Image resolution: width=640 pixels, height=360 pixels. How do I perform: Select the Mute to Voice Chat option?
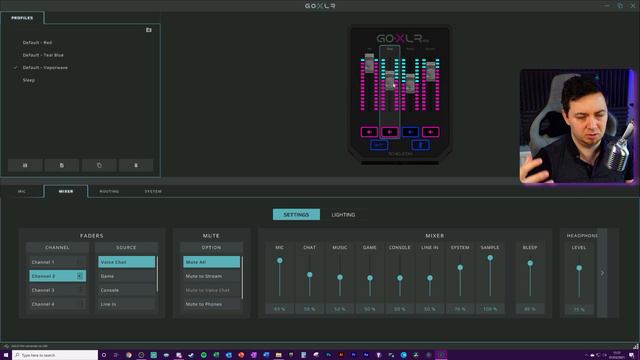click(211, 290)
